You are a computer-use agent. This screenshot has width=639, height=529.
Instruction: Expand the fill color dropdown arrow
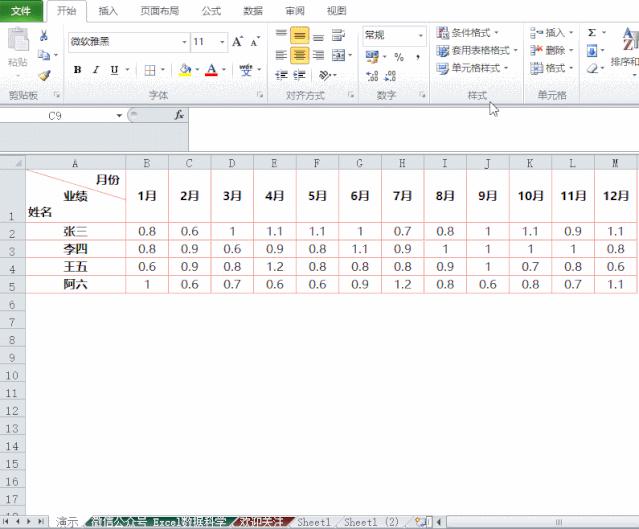point(197,70)
